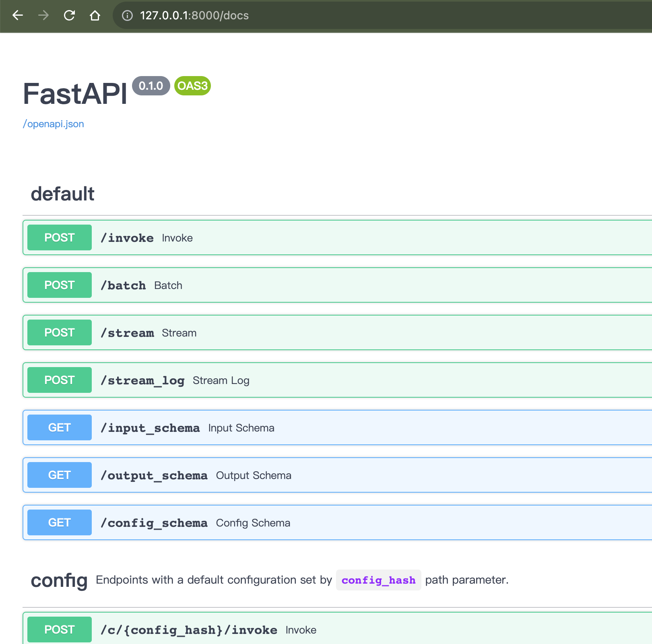The image size is (652, 644).
Task: Collapse the default section
Action: [63, 194]
